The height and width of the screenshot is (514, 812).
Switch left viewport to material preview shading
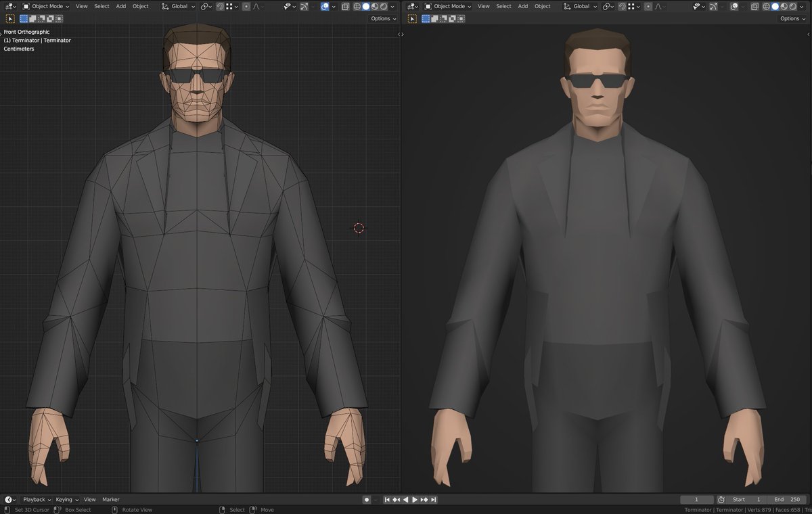[x=375, y=6]
